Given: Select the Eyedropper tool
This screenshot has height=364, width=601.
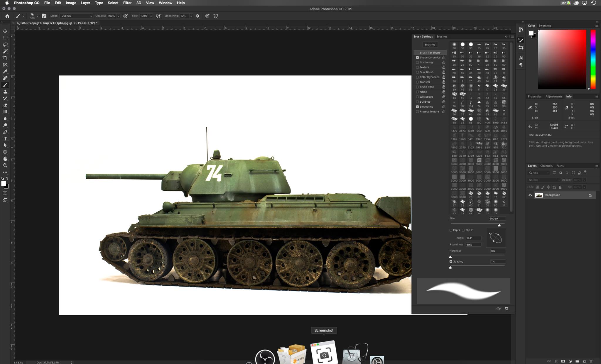Looking at the screenshot, I should tap(5, 72).
